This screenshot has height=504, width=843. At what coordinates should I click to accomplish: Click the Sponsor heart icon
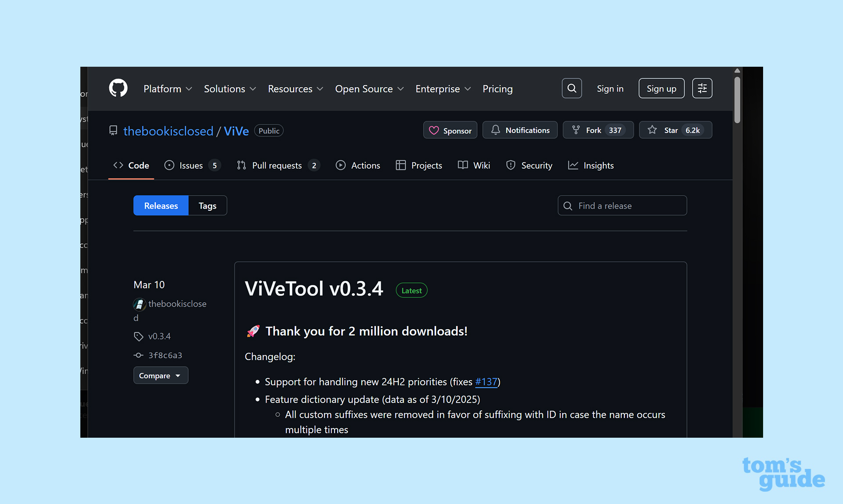click(434, 130)
